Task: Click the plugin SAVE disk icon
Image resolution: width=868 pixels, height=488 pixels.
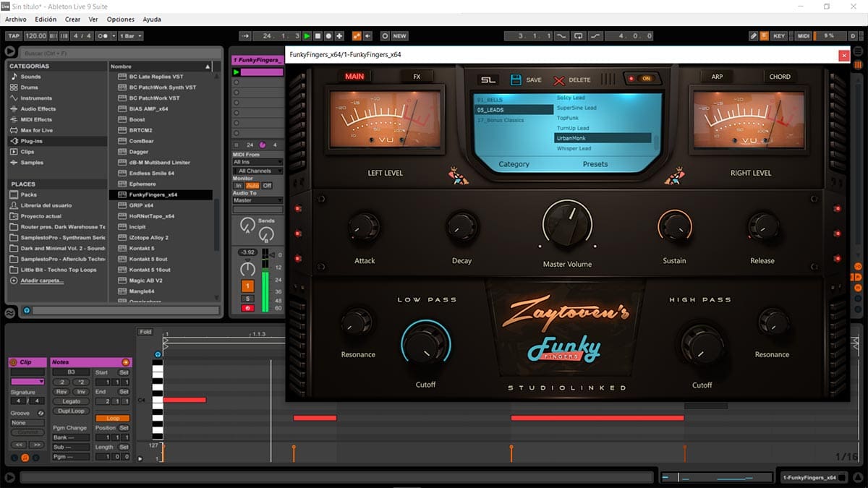Action: click(x=516, y=80)
